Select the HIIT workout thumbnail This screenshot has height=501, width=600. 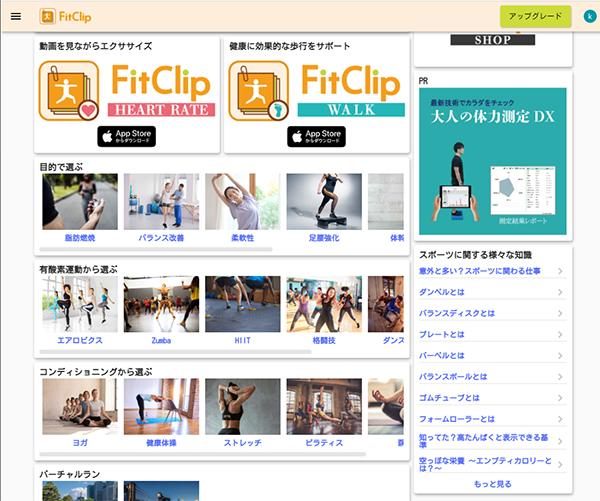(x=243, y=304)
